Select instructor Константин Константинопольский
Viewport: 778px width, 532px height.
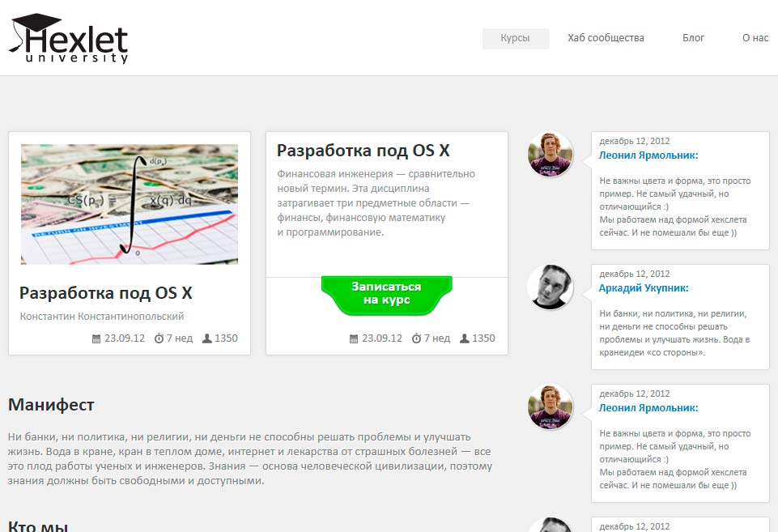click(x=102, y=316)
